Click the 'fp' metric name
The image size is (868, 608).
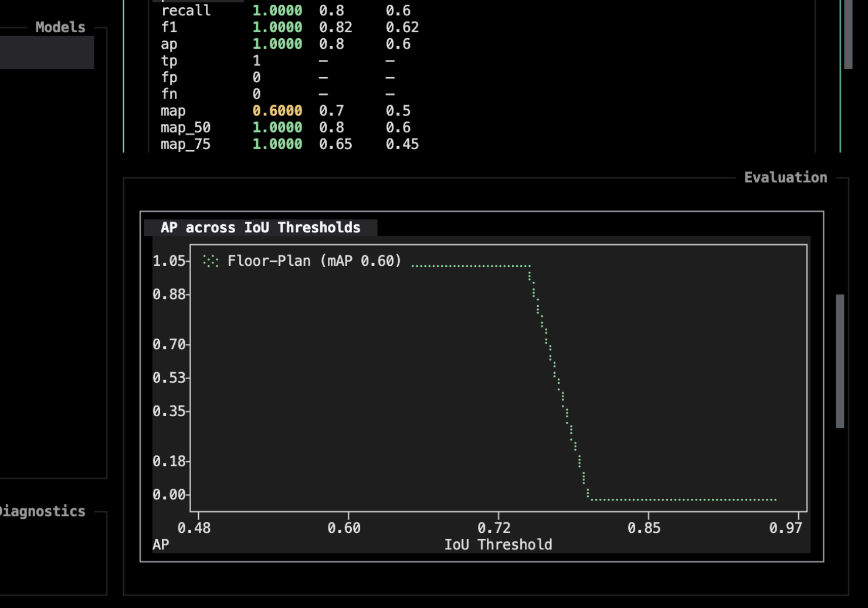click(169, 77)
